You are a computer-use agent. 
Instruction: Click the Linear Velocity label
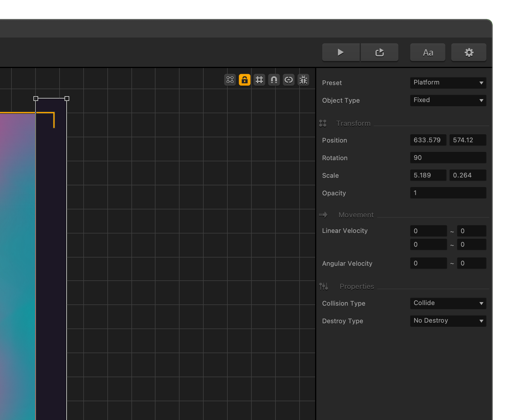(345, 231)
